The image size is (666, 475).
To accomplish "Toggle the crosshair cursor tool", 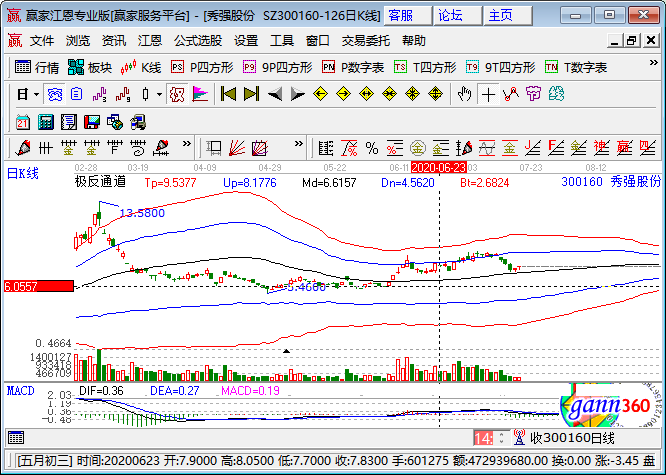I will (x=488, y=94).
